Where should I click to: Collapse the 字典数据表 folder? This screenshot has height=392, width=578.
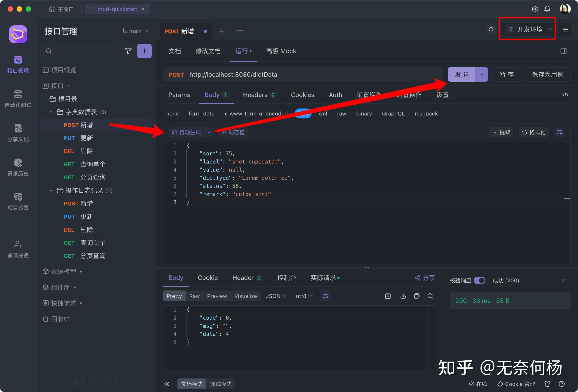click(x=51, y=112)
